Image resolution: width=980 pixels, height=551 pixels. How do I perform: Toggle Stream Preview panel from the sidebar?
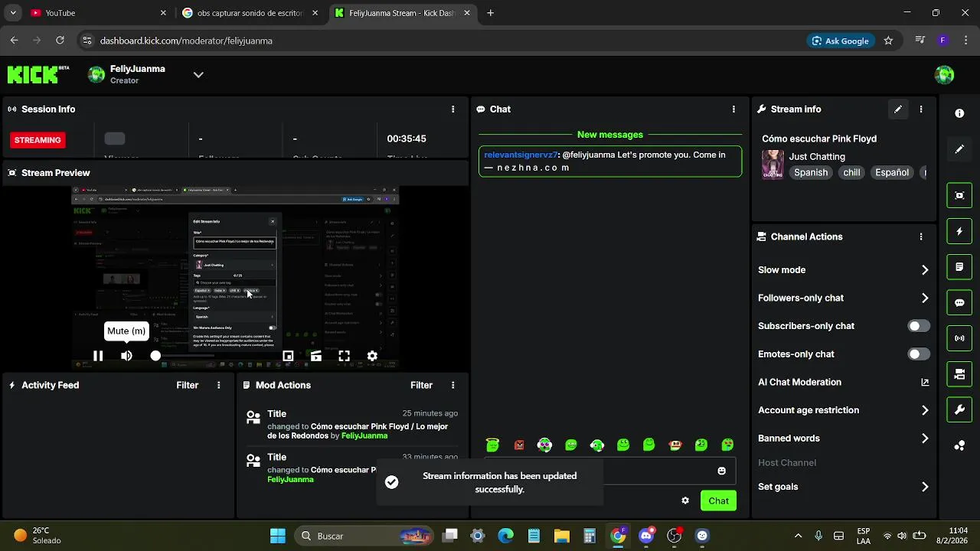pos(959,195)
